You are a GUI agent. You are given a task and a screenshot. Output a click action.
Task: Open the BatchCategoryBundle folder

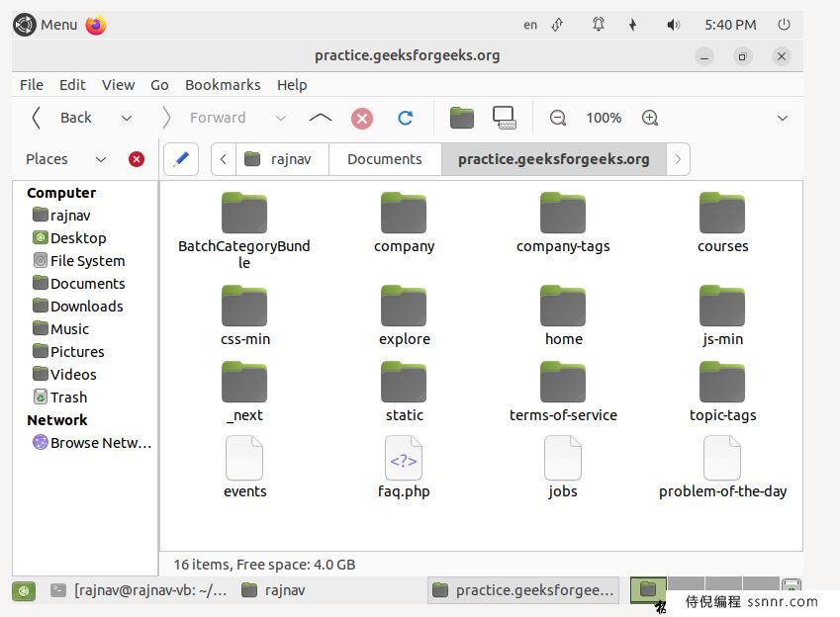tap(244, 231)
